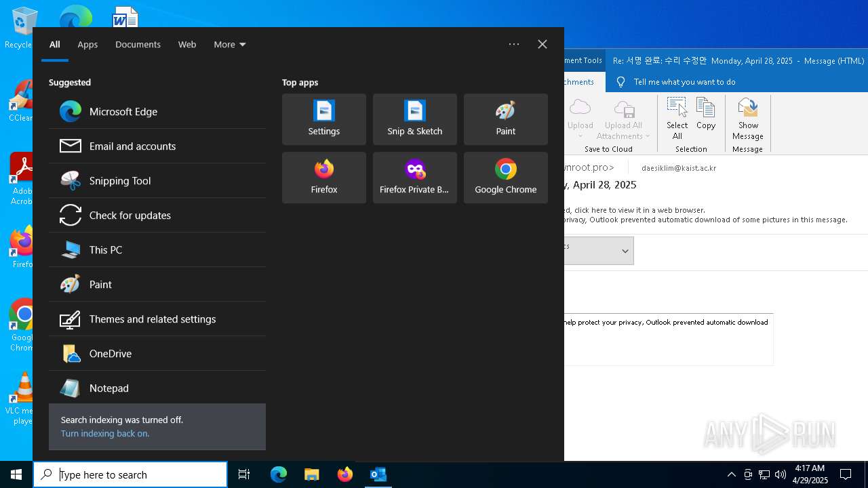Screen dimensions: 868x488
Task: Close the search panel with X
Action: (542, 44)
